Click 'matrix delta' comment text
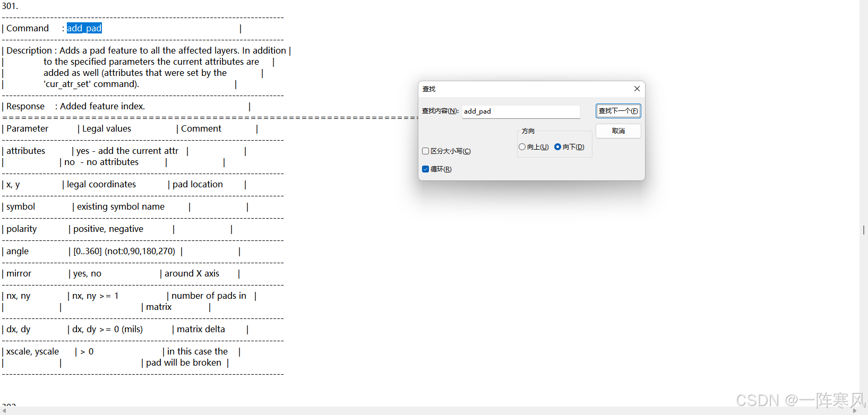 tap(201, 330)
